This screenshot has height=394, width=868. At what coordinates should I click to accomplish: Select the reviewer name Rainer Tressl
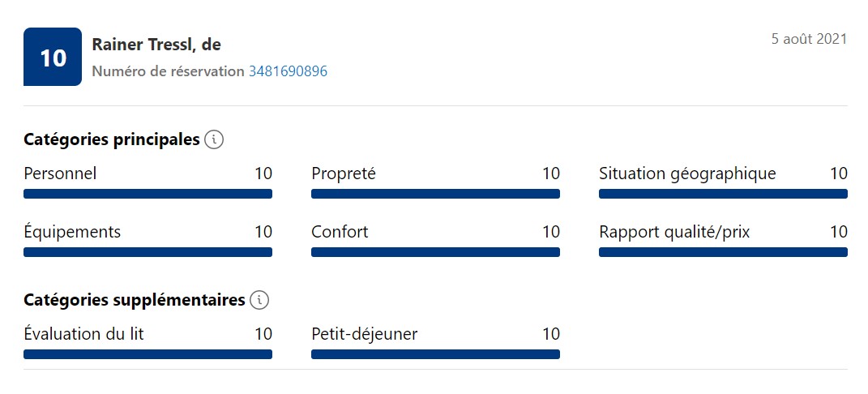(x=142, y=45)
